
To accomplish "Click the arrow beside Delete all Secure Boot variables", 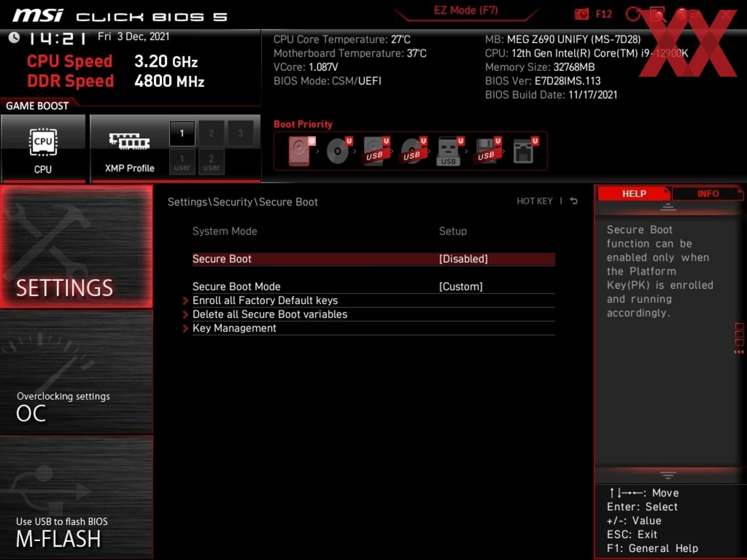I will point(186,315).
